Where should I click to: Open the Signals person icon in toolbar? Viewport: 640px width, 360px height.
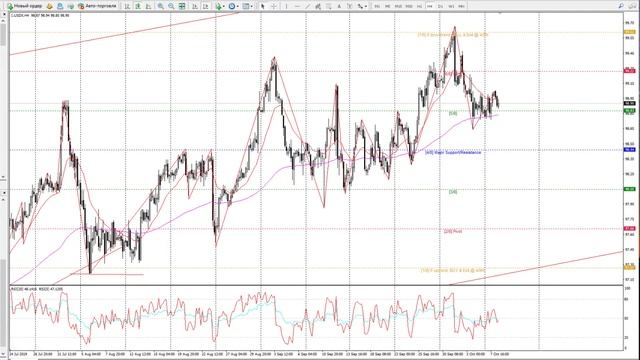click(x=60, y=6)
